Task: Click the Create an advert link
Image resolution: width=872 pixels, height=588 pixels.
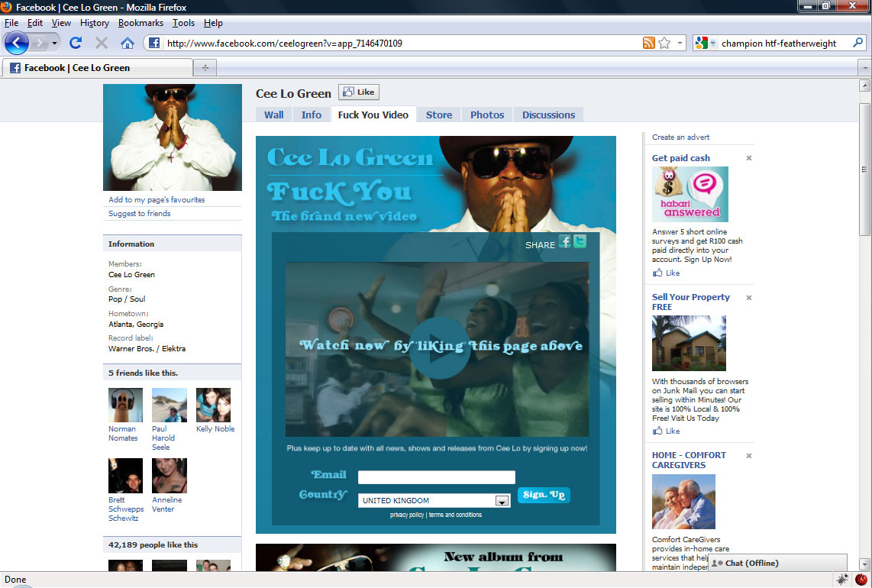Action: click(680, 137)
